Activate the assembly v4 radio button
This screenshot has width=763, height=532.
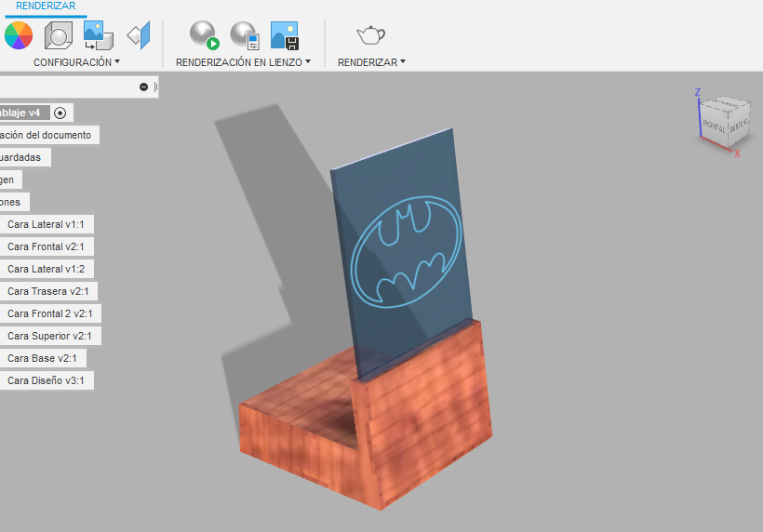pyautogui.click(x=60, y=113)
